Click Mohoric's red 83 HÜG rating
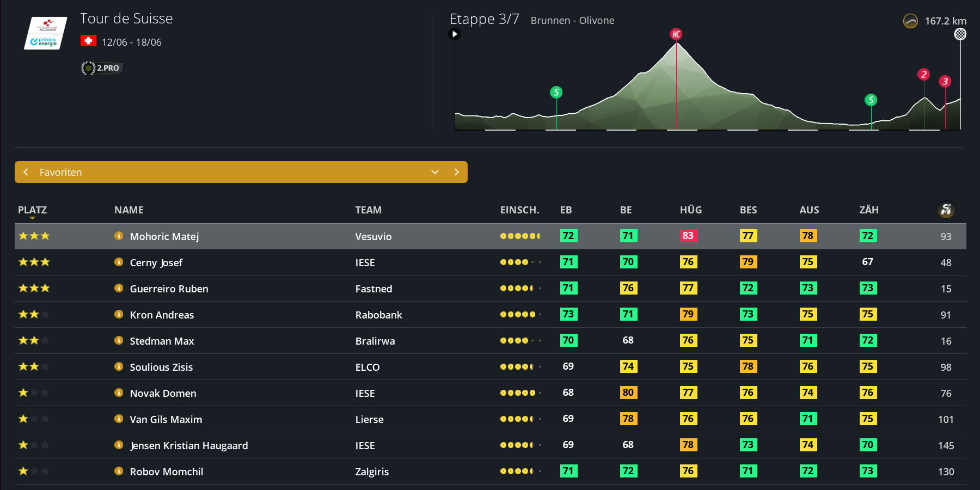980x490 pixels. pyautogui.click(x=688, y=236)
